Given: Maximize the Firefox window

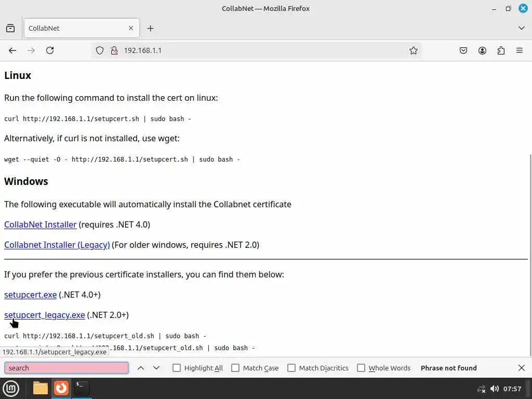Looking at the screenshot, I should pyautogui.click(x=508, y=8).
